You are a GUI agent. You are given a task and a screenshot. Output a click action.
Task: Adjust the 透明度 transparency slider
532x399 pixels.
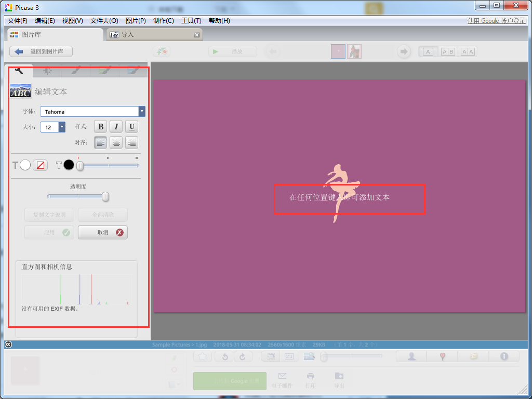(105, 197)
